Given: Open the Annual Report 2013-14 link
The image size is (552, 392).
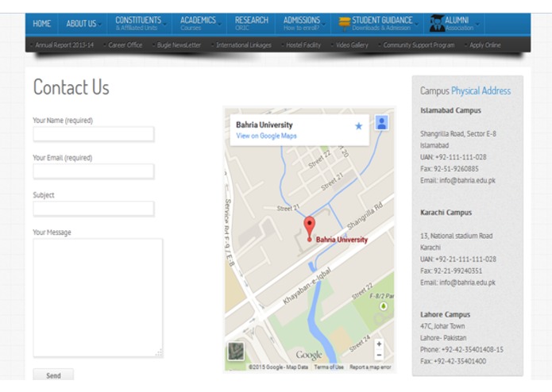Looking at the screenshot, I should (x=64, y=45).
